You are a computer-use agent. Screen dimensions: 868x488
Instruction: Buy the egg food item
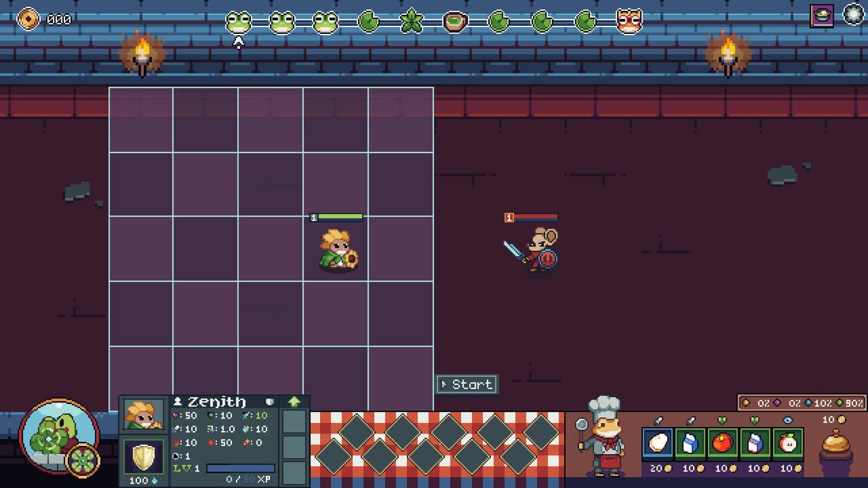tap(657, 443)
